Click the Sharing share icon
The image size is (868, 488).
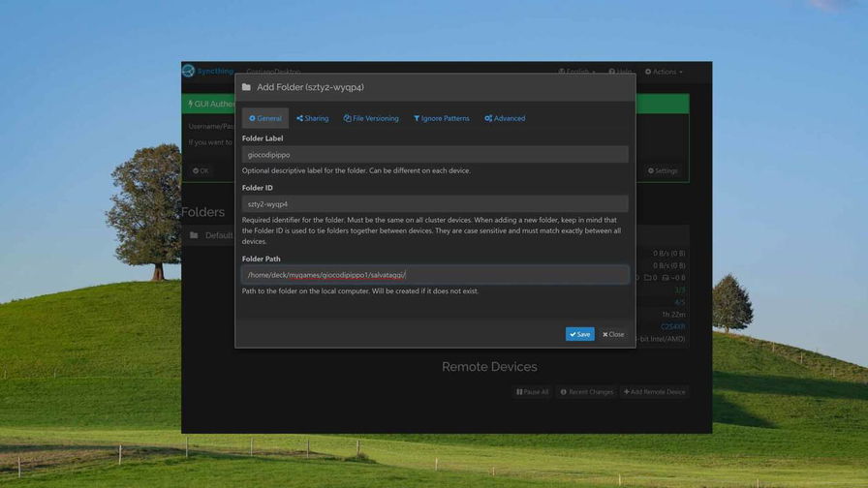tap(299, 118)
